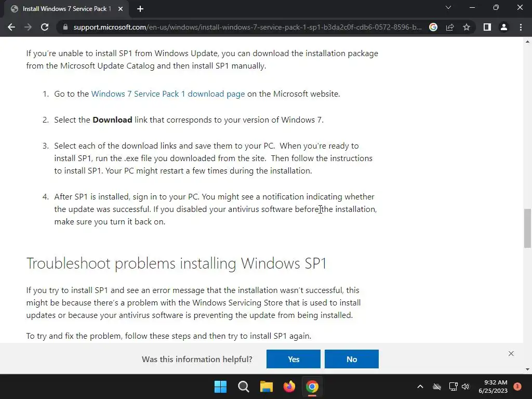Bookmark this page with the star
Image resolution: width=532 pixels, height=399 pixels.
click(x=467, y=27)
